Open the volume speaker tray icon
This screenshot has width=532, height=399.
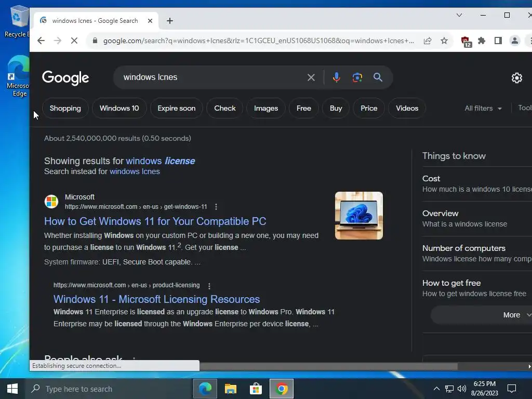coord(461,389)
